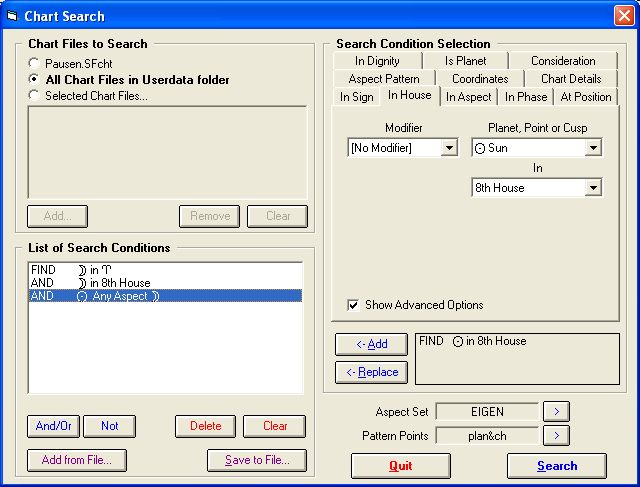Switch to the In Dignity tab
This screenshot has width=640, height=487.
click(x=377, y=61)
